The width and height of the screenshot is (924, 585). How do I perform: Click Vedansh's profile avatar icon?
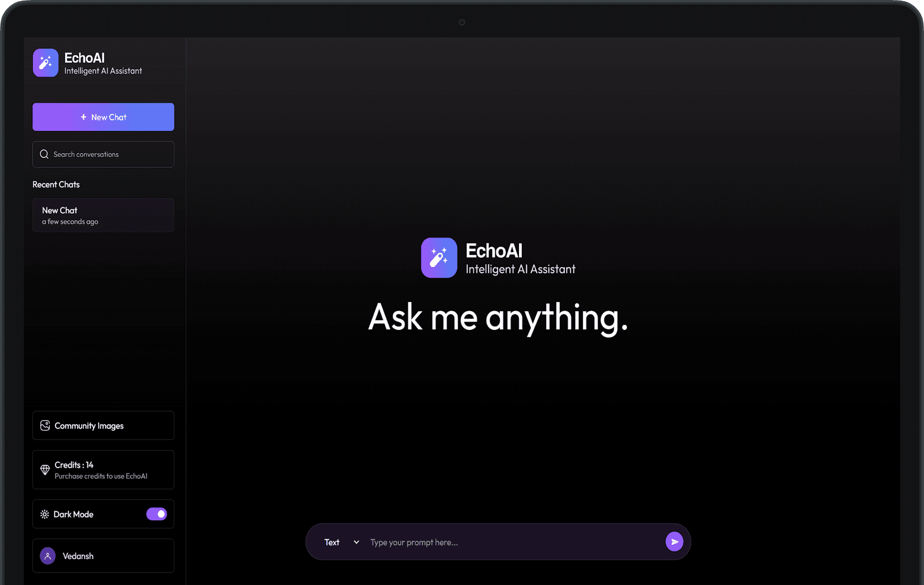48,556
